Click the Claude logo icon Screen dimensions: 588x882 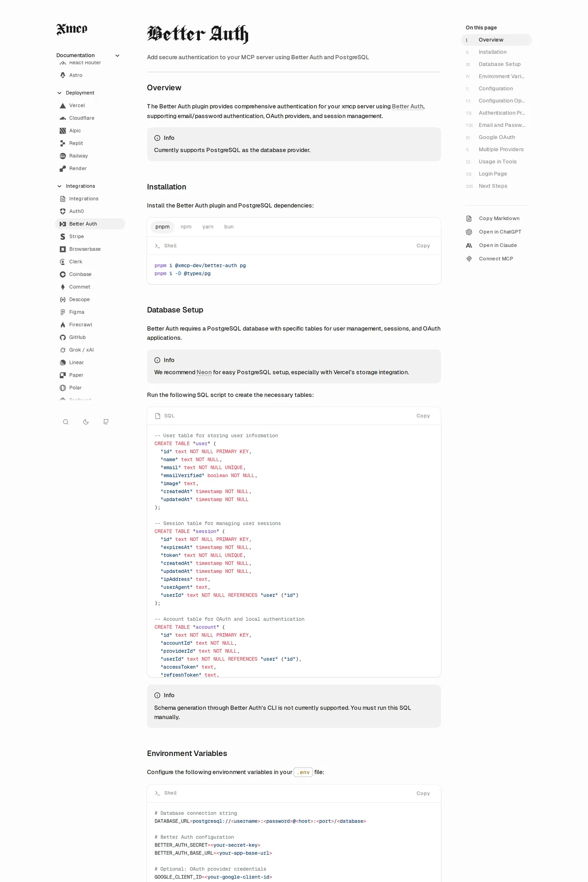tap(469, 245)
